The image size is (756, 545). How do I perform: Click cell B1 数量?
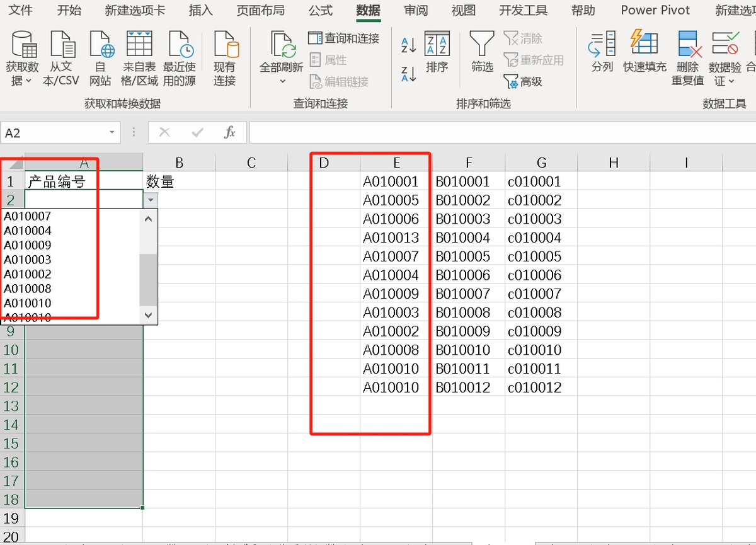point(179,181)
